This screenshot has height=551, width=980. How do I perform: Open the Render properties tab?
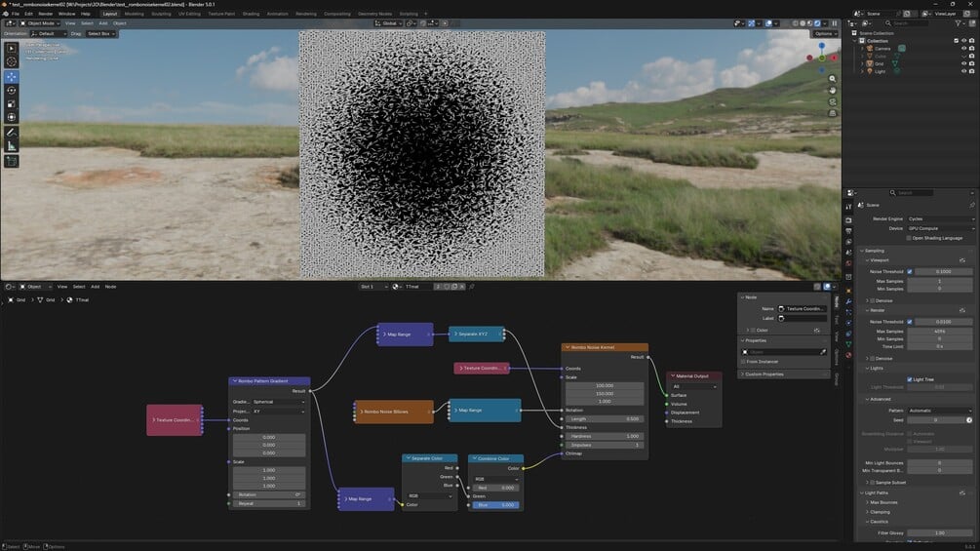tap(848, 219)
